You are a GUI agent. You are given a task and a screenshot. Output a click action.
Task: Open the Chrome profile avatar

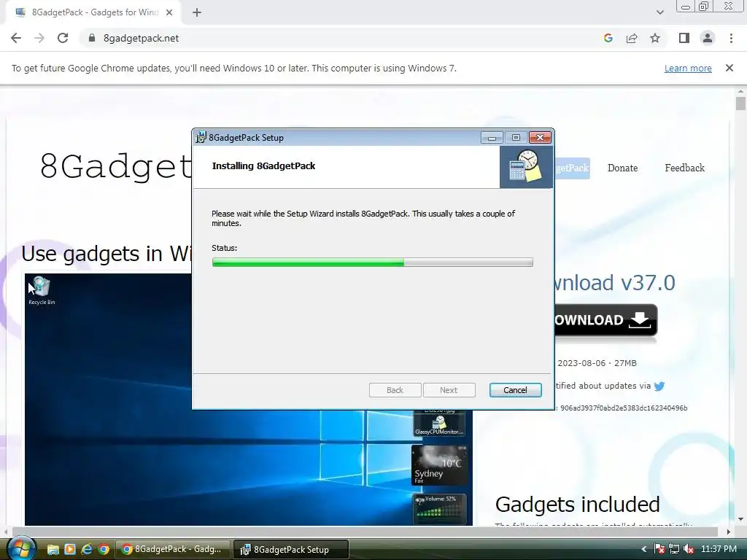coord(708,38)
